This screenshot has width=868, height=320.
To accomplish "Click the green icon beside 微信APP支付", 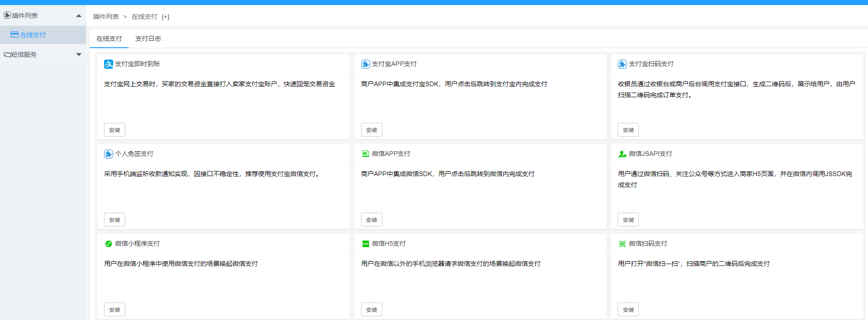I will (x=365, y=154).
